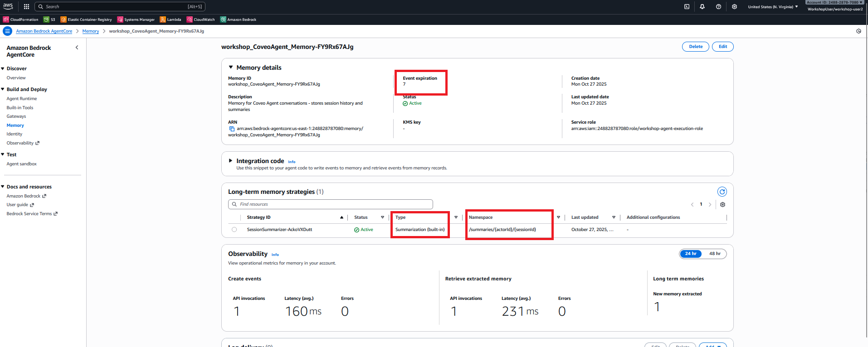Collapse the AgentCore side navigation
Screen dimensions: 868x347
[77, 48]
